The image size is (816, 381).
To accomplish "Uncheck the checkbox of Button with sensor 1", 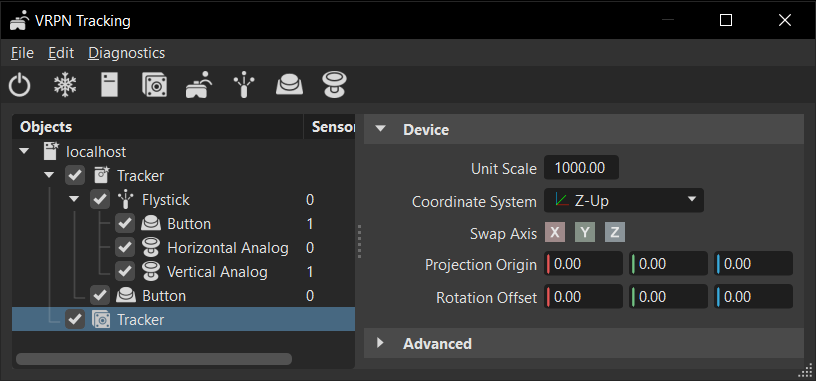I will tap(125, 224).
